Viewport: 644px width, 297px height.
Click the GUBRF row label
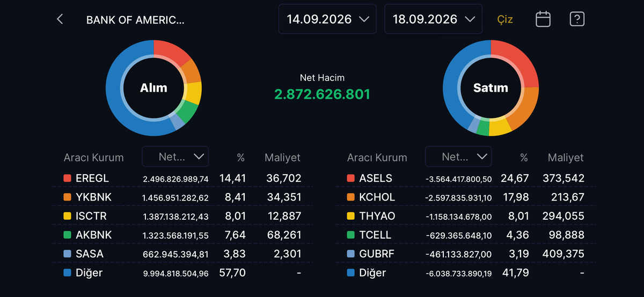coord(377,254)
